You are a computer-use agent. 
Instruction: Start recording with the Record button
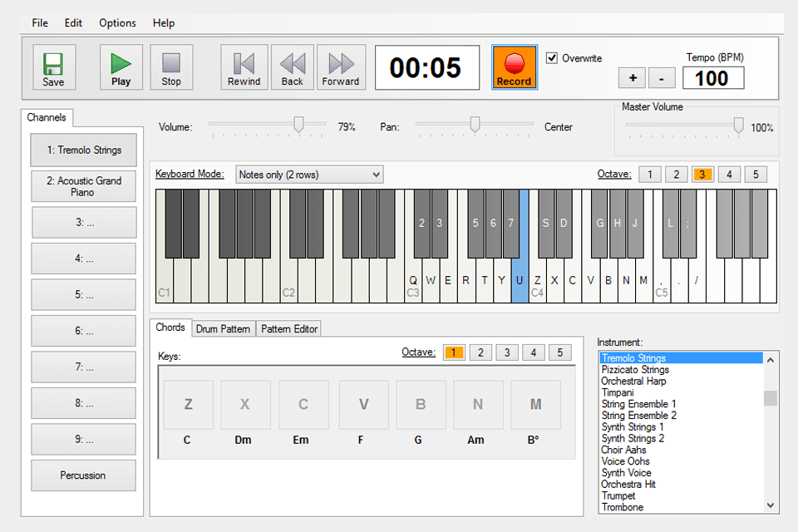(514, 67)
